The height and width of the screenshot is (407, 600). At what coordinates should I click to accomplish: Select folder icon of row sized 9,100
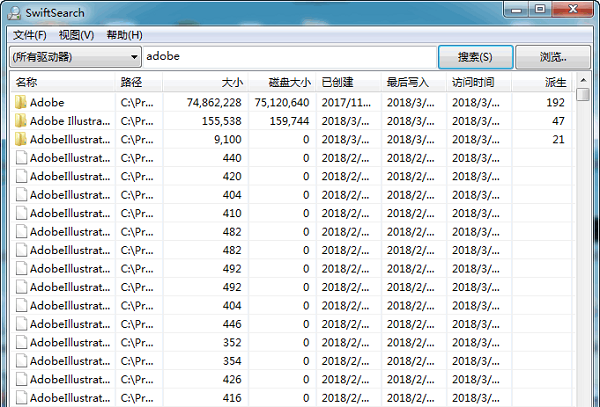point(21,139)
